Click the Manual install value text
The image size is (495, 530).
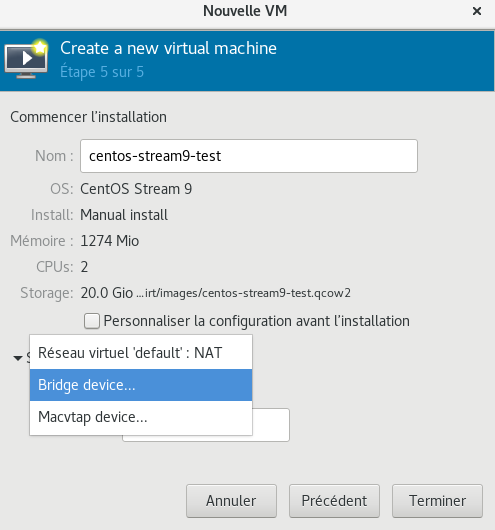[x=124, y=215]
